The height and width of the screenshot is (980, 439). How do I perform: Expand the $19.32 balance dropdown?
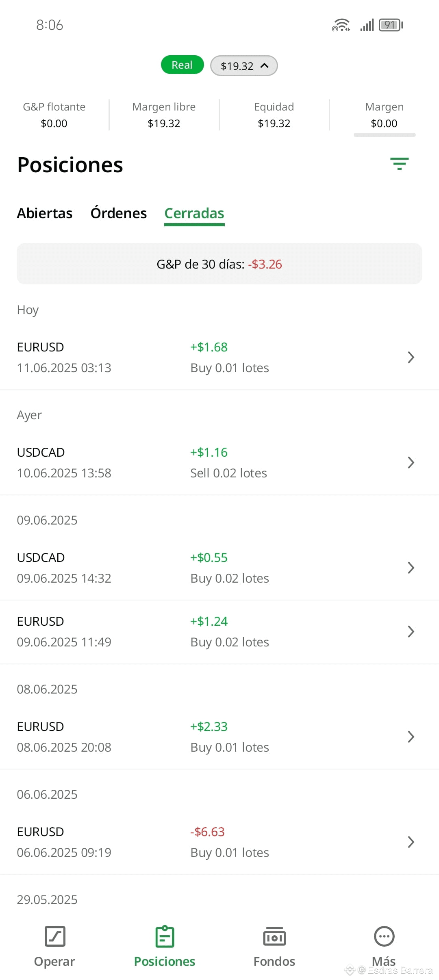tap(244, 65)
